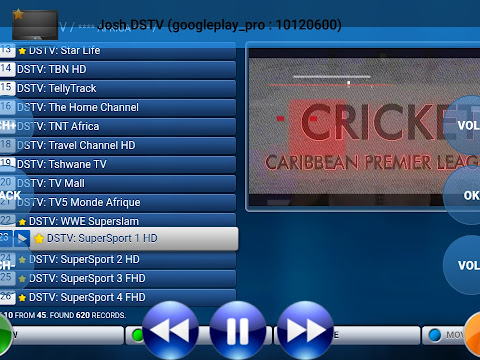Select channel DSTV: SuperSport 2 HD

coord(118,260)
